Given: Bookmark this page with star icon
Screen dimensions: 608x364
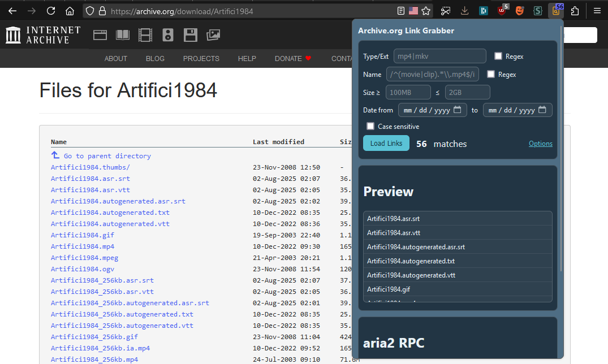Looking at the screenshot, I should pyautogui.click(x=426, y=11).
